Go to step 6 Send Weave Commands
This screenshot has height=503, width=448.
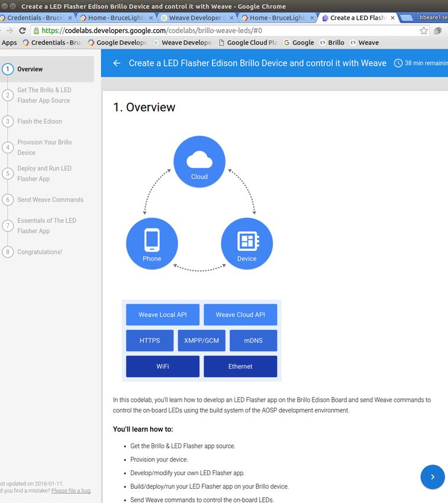point(47,199)
